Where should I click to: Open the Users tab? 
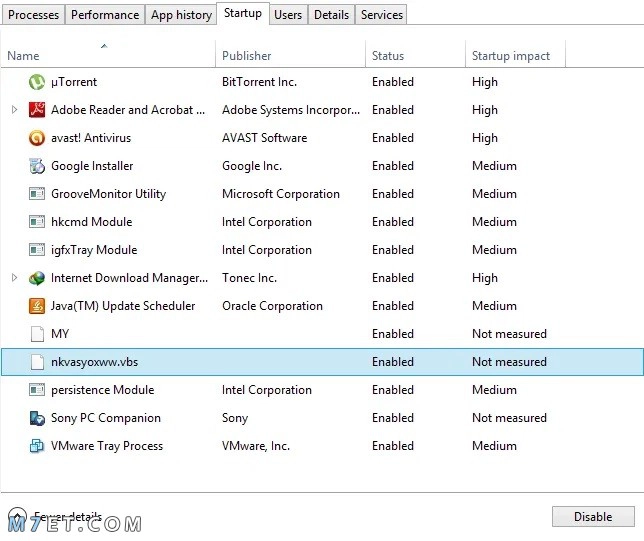pyautogui.click(x=288, y=15)
